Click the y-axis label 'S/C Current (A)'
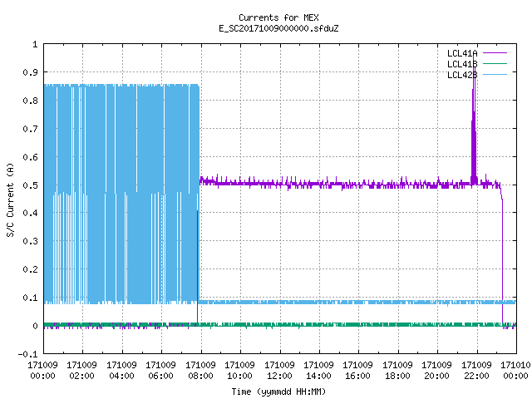This screenshot has height=399, width=532. pos(10,200)
